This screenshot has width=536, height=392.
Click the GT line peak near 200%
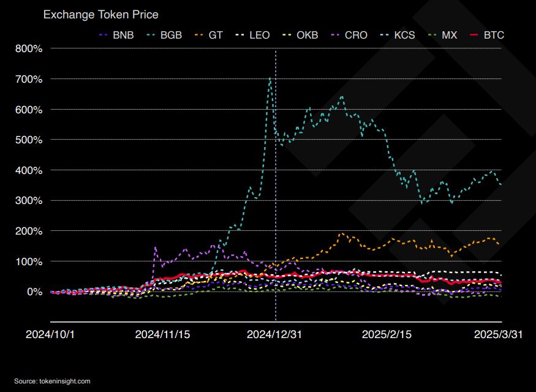coord(342,234)
